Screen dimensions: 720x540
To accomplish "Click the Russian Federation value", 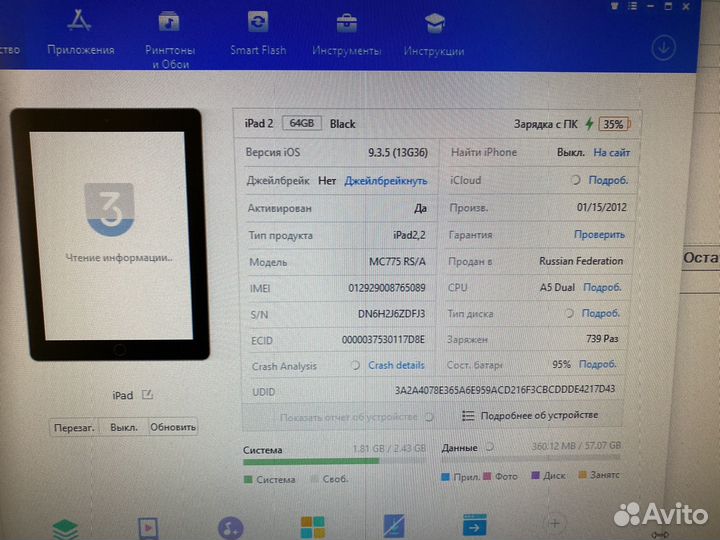I will point(581,261).
